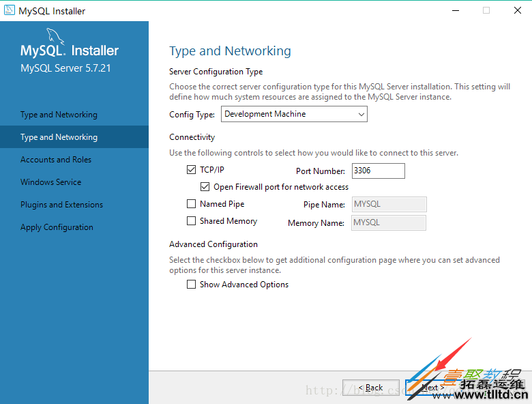Select first Type and Networking sidebar step

click(59, 115)
